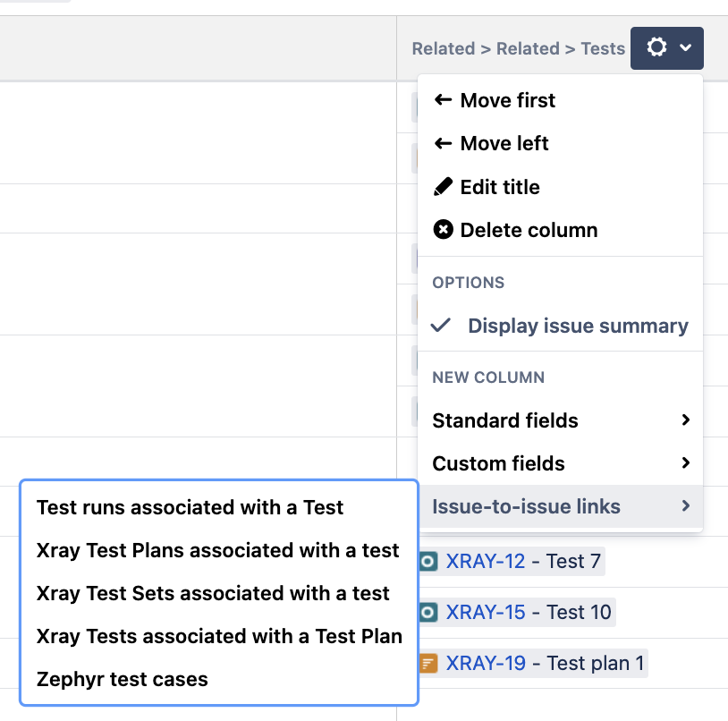
Task: Click the orange test plan icon beside XRAY-19
Action: 428,664
